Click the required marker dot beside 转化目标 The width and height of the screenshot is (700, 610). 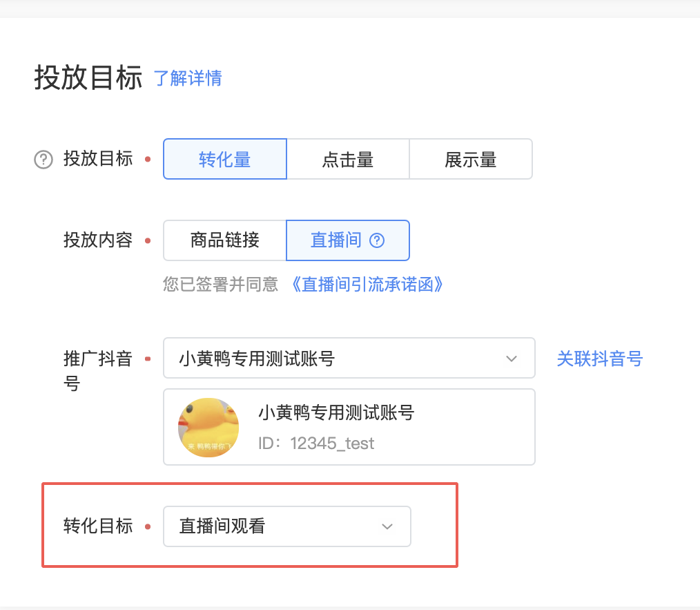pyautogui.click(x=147, y=526)
